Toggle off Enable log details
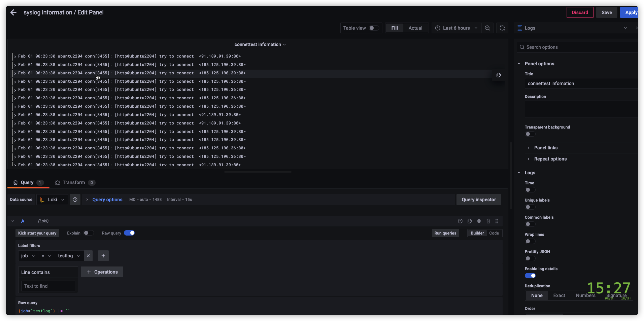This screenshot has height=321, width=644. [531, 276]
